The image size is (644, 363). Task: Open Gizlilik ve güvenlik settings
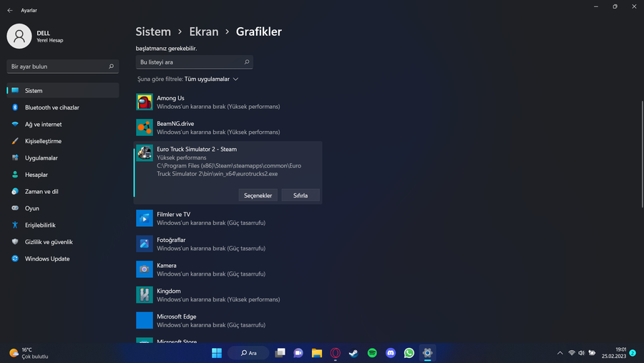point(63,242)
